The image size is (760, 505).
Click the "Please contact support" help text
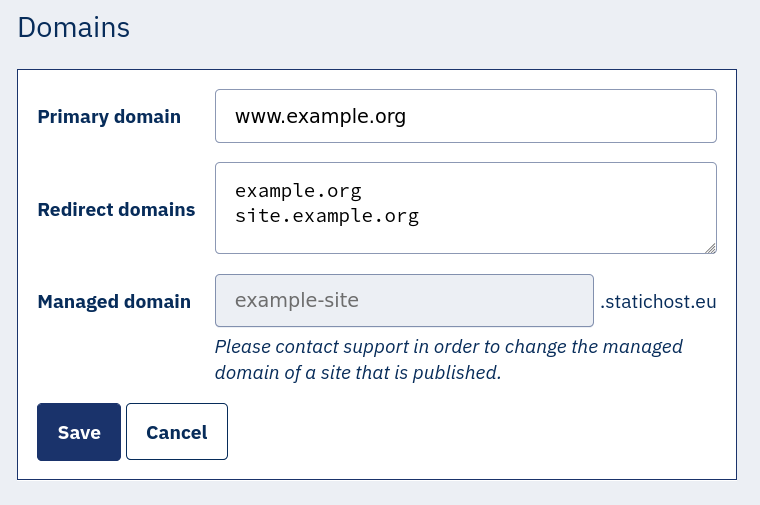(x=448, y=347)
